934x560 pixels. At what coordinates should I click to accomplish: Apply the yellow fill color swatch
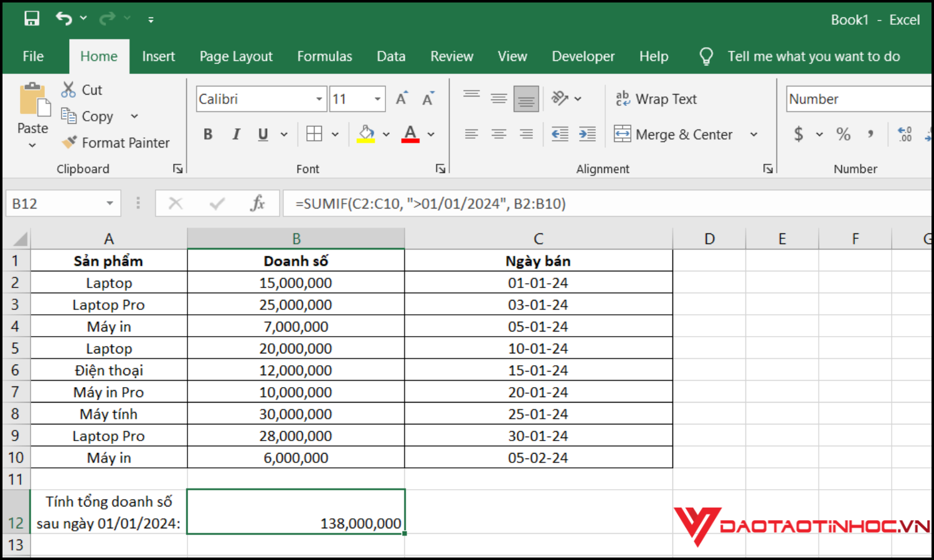366,134
